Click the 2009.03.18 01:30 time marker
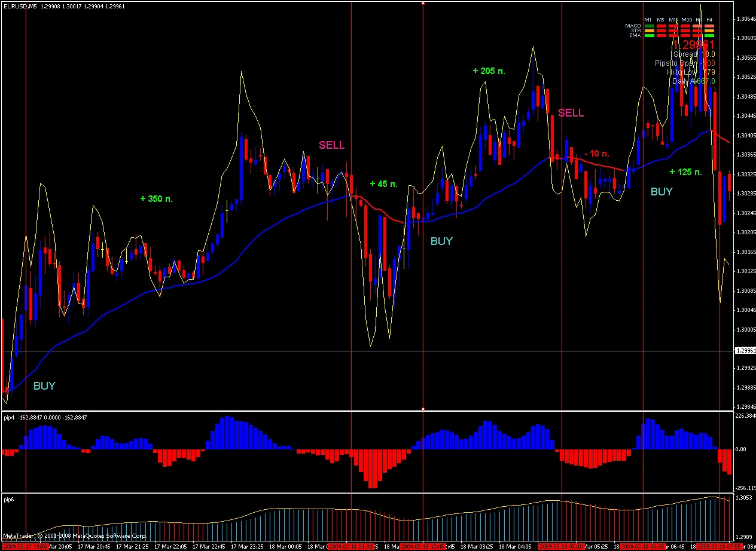 click(352, 546)
